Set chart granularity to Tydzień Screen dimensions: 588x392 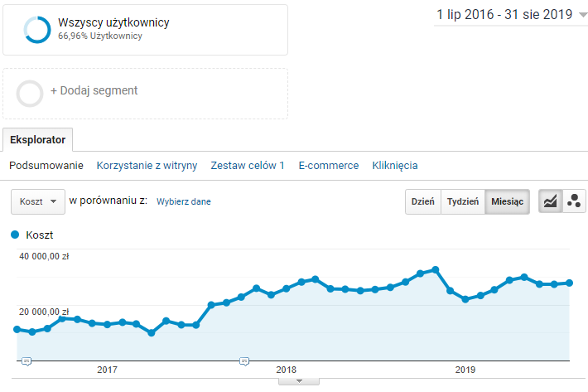(x=462, y=201)
